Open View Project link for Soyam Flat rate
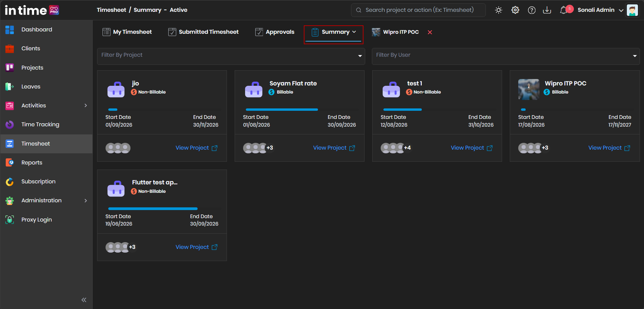 click(x=334, y=148)
